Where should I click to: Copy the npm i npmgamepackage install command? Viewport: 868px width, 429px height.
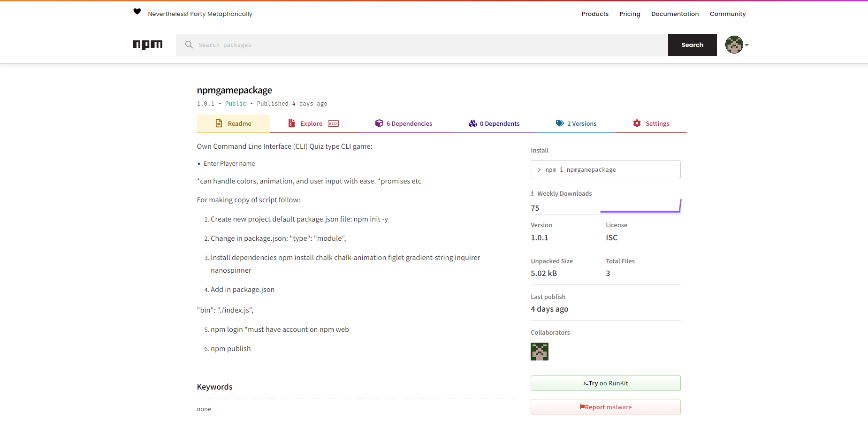pos(605,170)
